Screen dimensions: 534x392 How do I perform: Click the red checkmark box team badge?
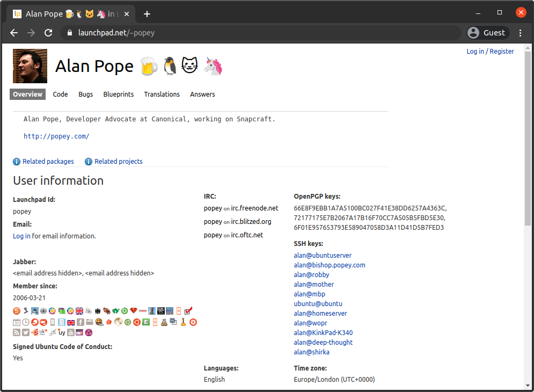click(x=188, y=310)
